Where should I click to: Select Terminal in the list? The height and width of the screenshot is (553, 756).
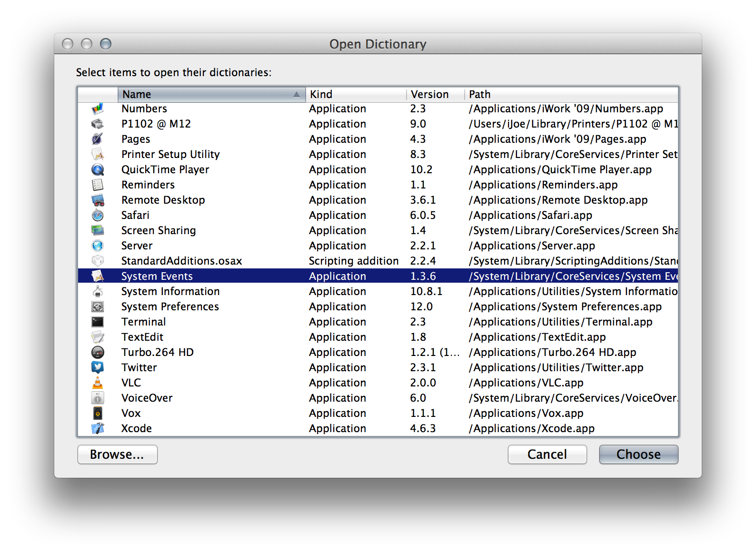click(x=144, y=322)
